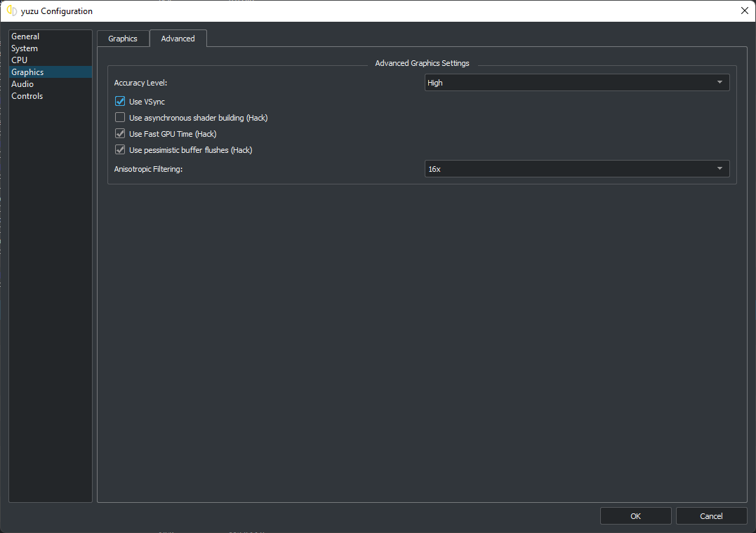This screenshot has height=533, width=756.
Task: Select the Advanced tab
Action: (178, 39)
